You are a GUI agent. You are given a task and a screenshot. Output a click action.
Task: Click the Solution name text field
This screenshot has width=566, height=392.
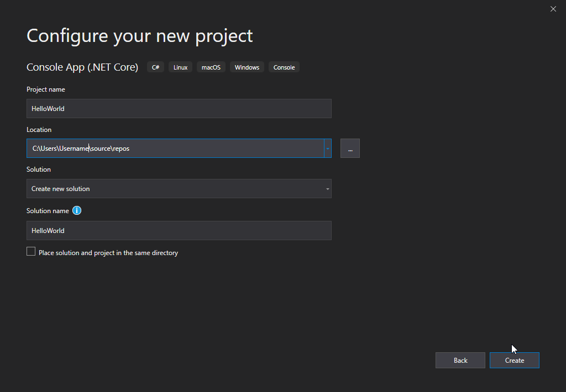click(179, 231)
